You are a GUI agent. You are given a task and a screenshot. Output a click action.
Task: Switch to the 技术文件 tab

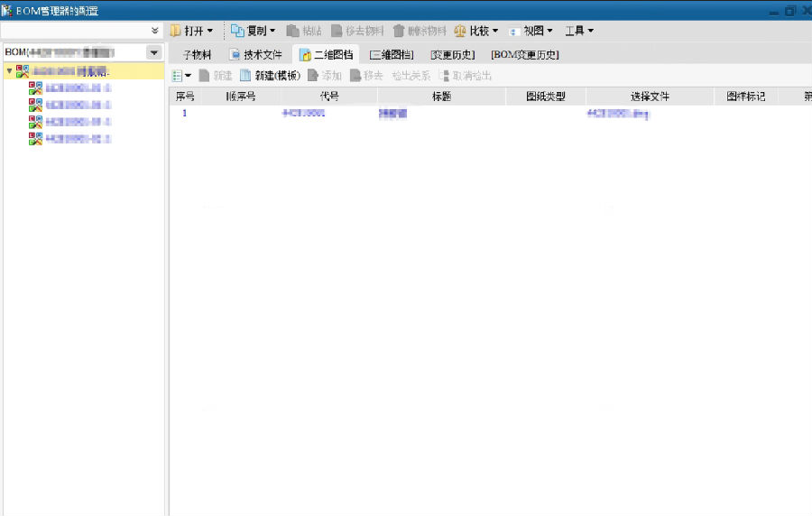pyautogui.click(x=255, y=55)
